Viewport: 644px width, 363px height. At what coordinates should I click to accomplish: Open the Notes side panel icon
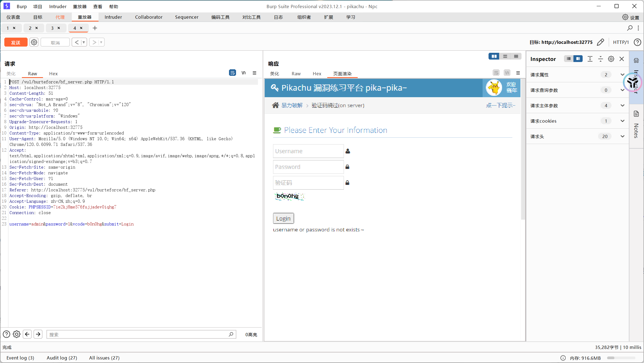pyautogui.click(x=636, y=114)
